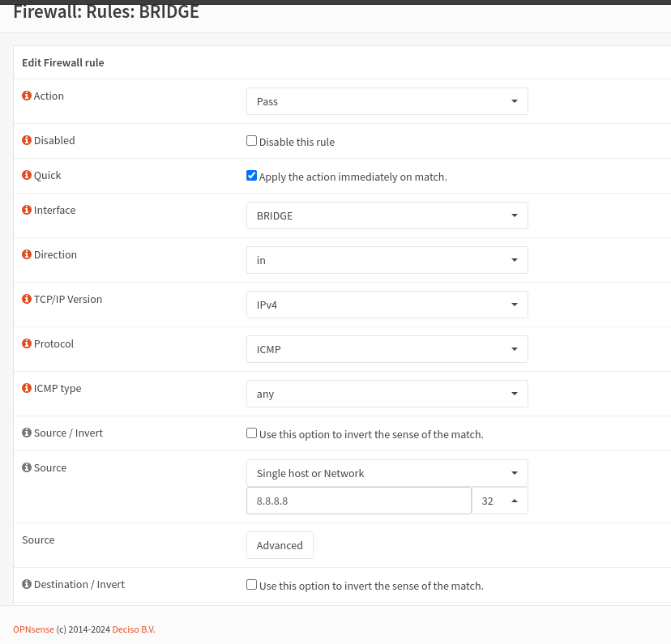Viewport: 671px width, 644px height.
Task: Click the info icon beside ICMP type
Action: pos(27,388)
